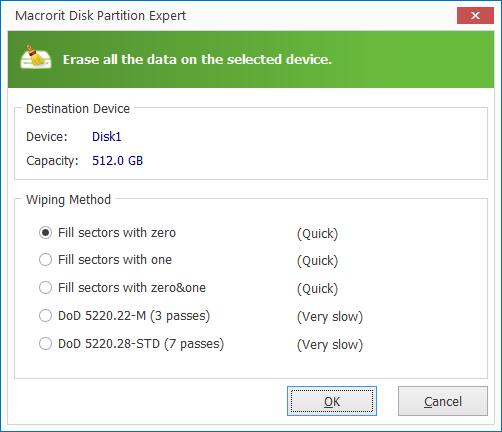Click the Macrorit Disk Partition Expert title text
The width and height of the screenshot is (502, 432).
100,16
